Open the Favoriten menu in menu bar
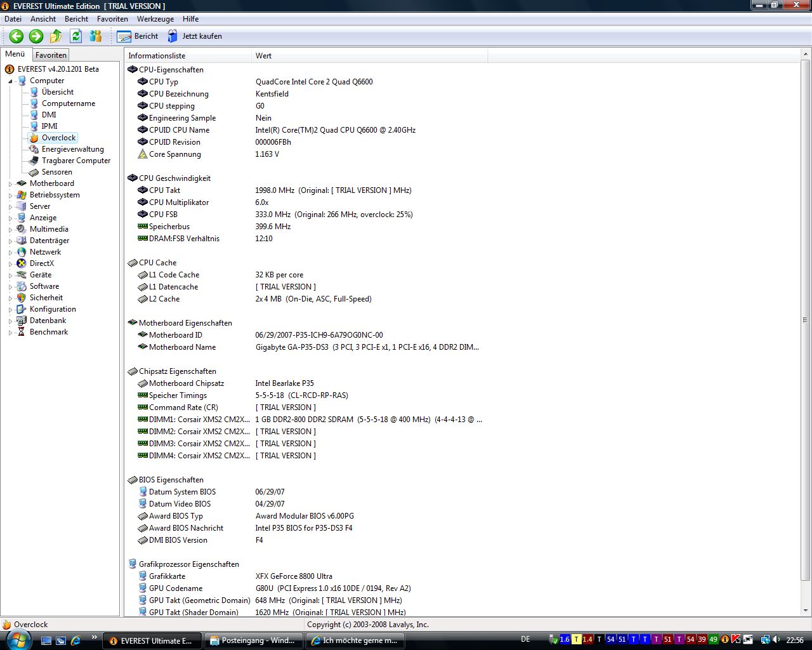The width and height of the screenshot is (812, 650). click(112, 19)
